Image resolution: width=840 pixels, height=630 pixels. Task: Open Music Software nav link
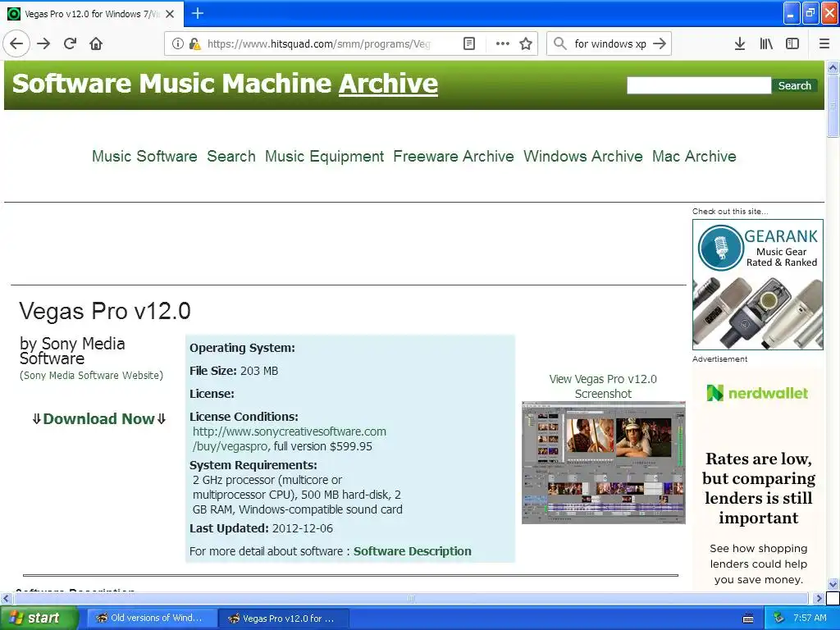[x=144, y=156]
